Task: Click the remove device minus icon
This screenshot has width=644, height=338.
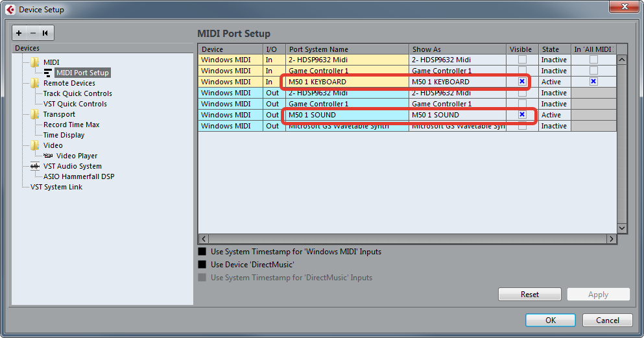Action: click(32, 33)
